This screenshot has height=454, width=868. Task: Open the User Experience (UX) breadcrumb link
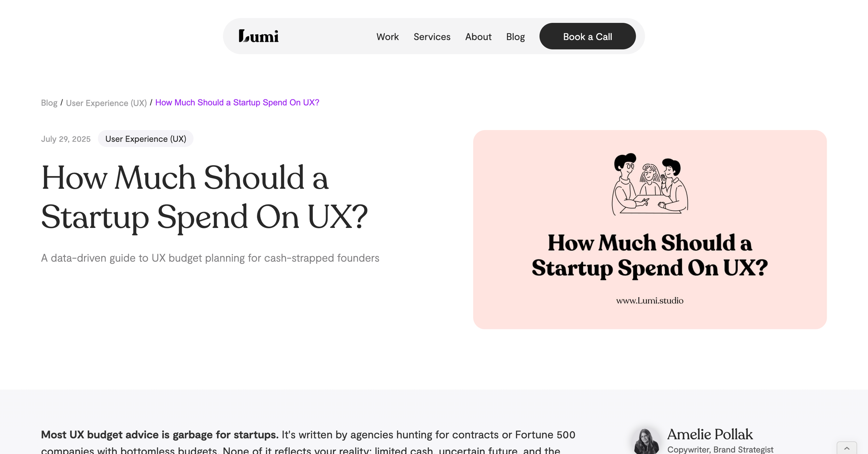click(106, 103)
